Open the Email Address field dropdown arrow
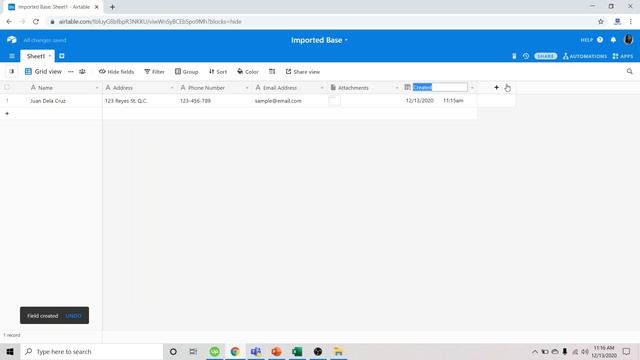This screenshot has height=360, width=640. [x=322, y=88]
